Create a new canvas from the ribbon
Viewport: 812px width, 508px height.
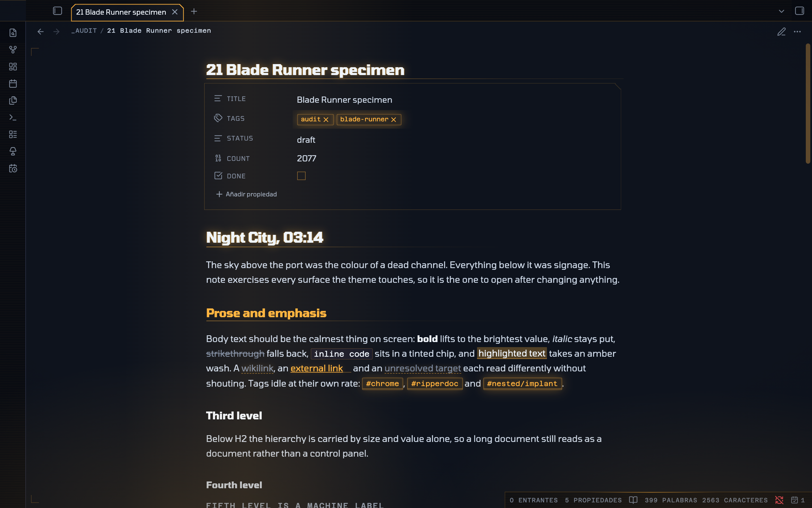tap(13, 67)
